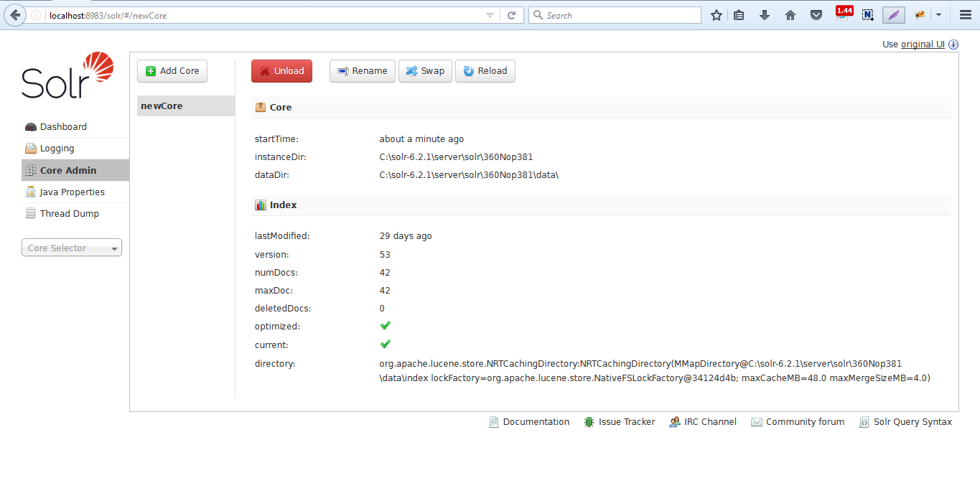Click the address bar URL field
This screenshot has width=980, height=501.
264,15
